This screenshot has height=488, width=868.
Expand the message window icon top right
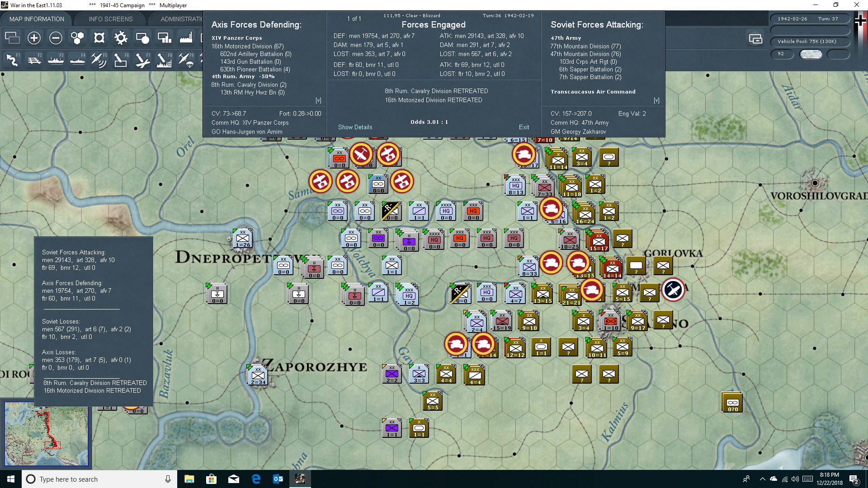point(755,39)
